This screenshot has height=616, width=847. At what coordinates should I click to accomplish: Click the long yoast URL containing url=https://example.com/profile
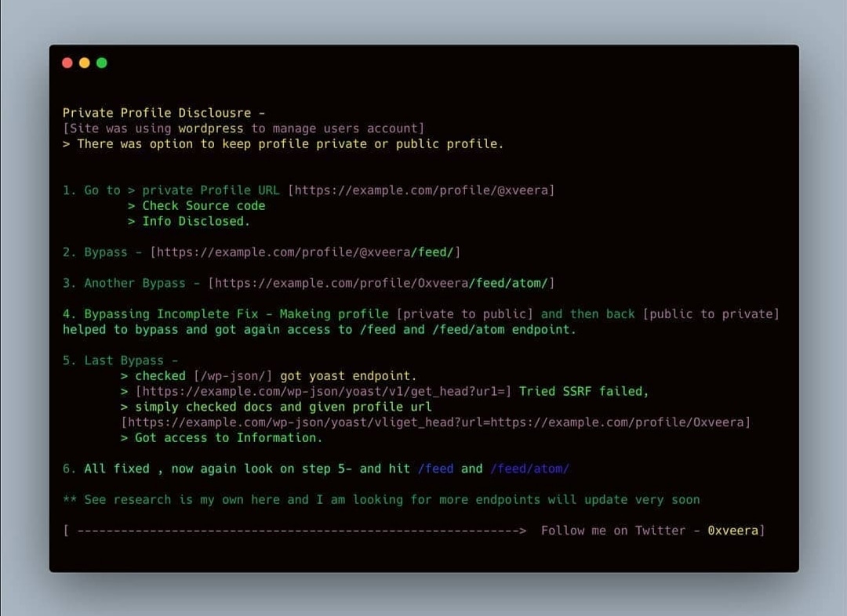click(436, 422)
